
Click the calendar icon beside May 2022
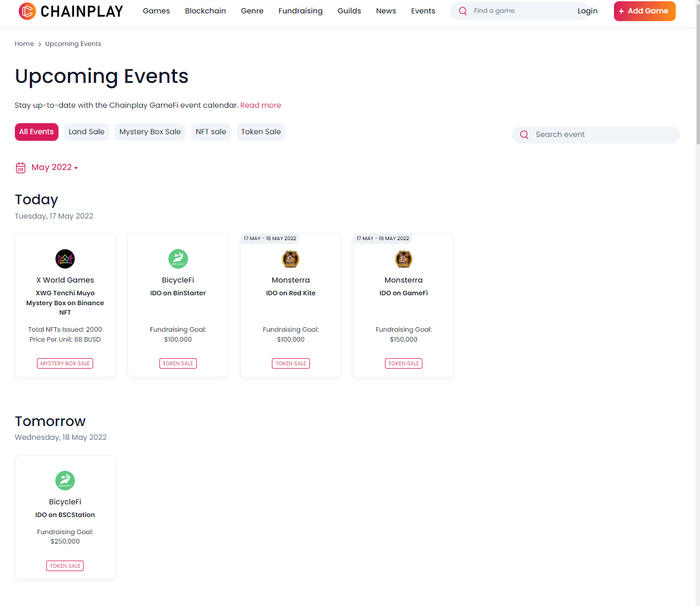(x=21, y=167)
